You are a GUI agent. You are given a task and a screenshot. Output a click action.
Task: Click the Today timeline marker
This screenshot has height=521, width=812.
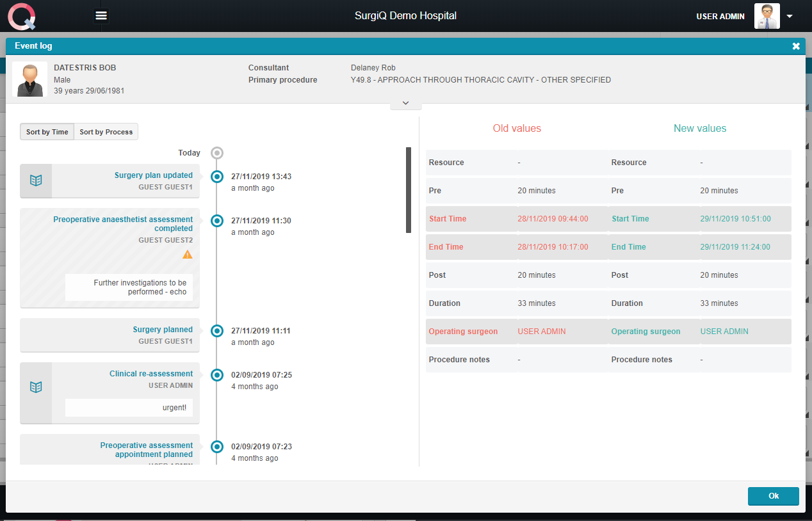(217, 153)
